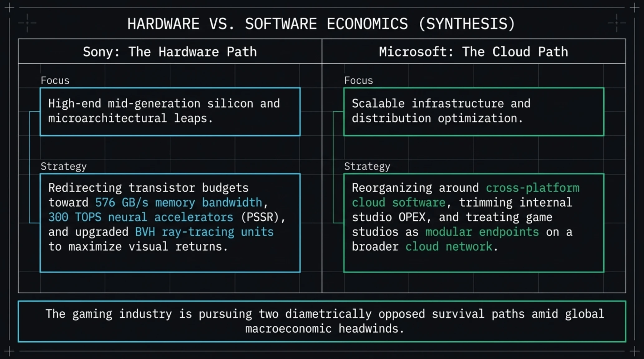Screen dimensions: 644x359
Task: Click "to maximize visual returns." line
Action: point(138,247)
